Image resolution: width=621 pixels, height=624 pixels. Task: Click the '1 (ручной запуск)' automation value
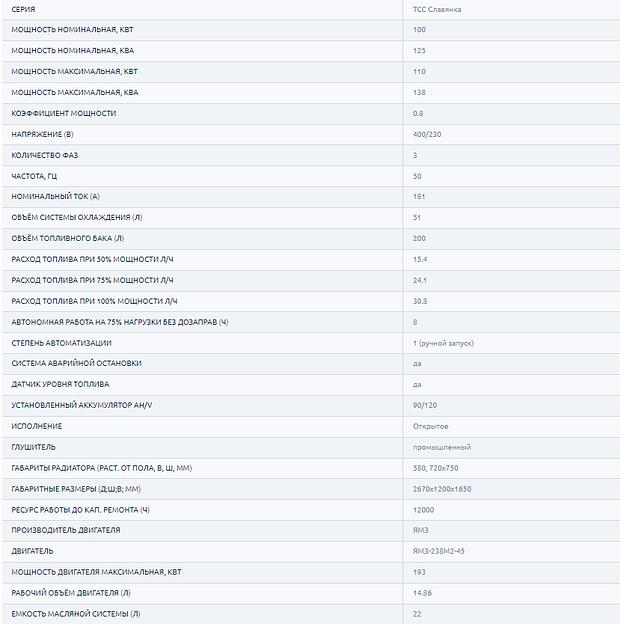click(x=442, y=343)
